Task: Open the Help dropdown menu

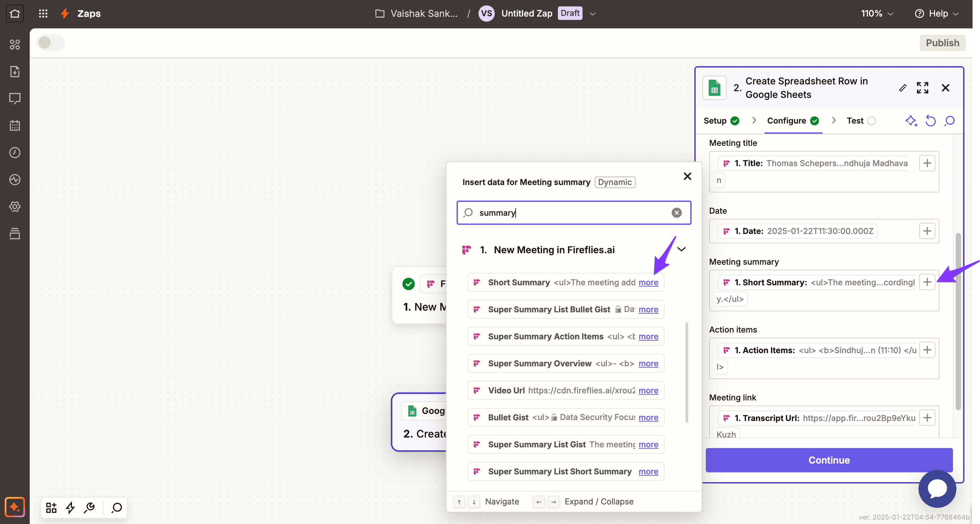Action: click(x=937, y=13)
